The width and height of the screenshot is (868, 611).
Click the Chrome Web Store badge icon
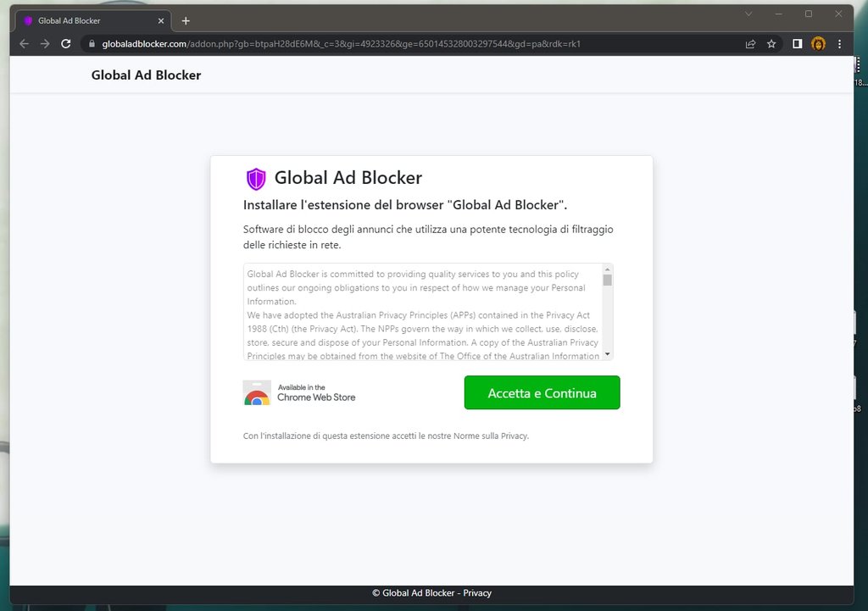pos(257,392)
